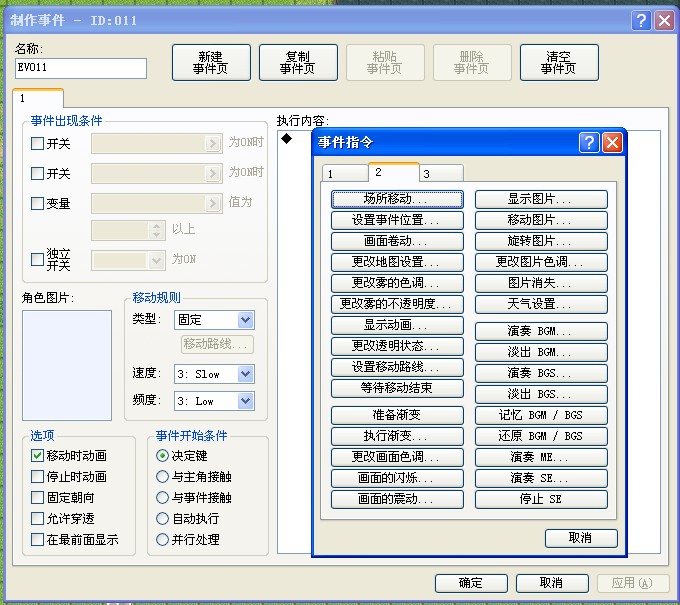Click the 场所移动 command button
The image size is (680, 605).
click(397, 199)
